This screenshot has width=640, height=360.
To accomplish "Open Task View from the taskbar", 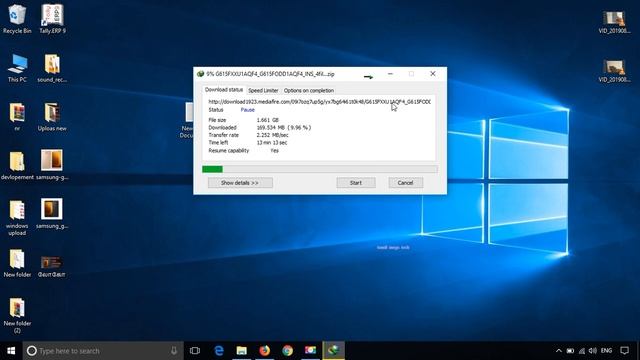I will pyautogui.click(x=195, y=351).
